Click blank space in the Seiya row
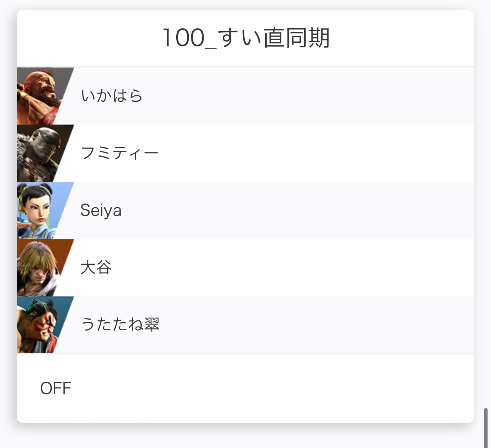This screenshot has width=491, height=448. click(304, 210)
